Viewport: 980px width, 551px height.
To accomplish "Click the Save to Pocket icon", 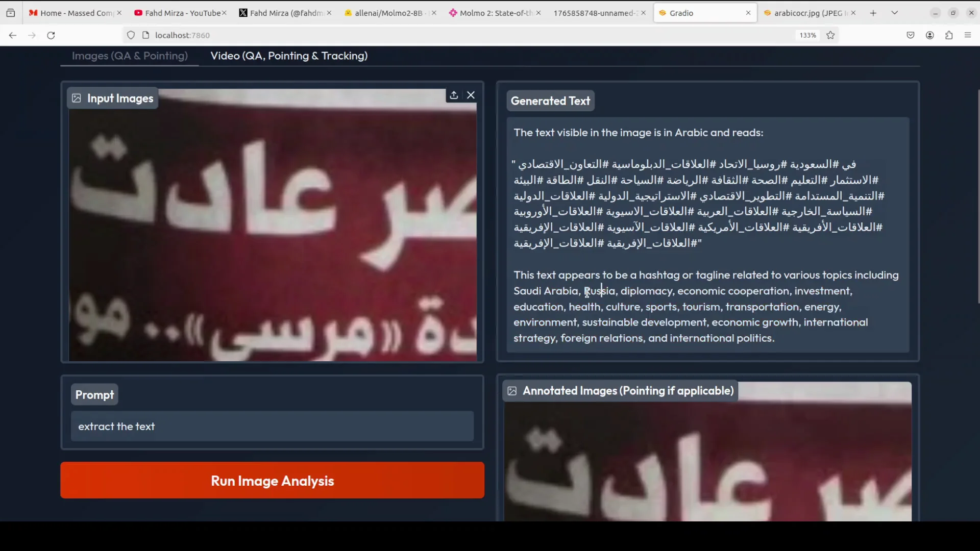I will coord(911,35).
